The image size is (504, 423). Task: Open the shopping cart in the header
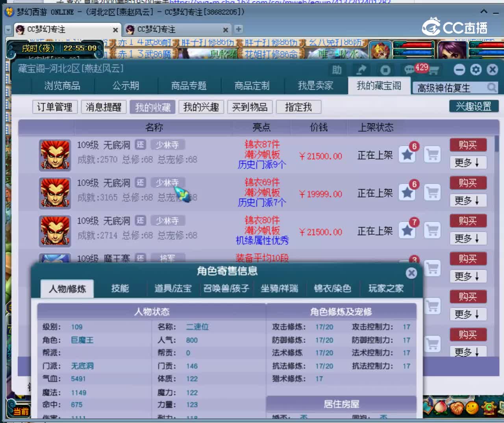[434, 70]
